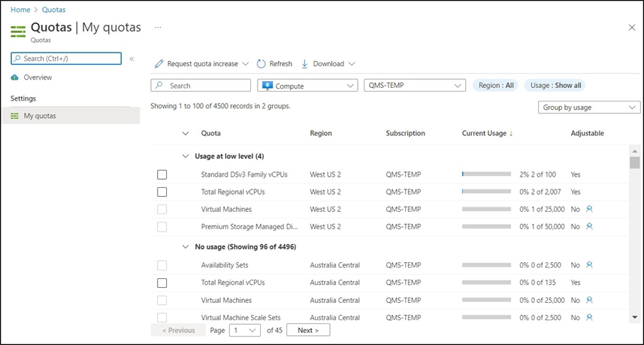Open the Group by usage dropdown
644x345 pixels.
pos(590,107)
